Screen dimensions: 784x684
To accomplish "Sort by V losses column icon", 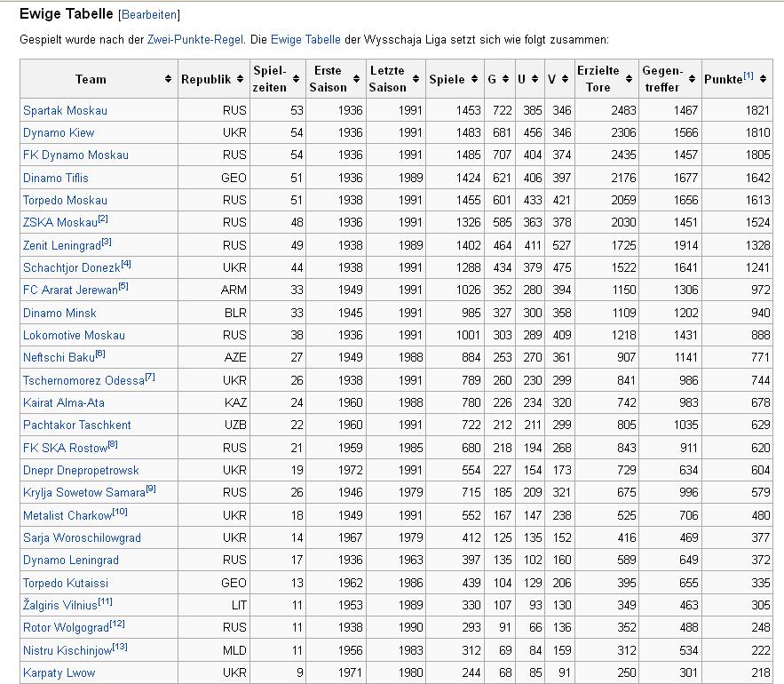I will point(565,79).
